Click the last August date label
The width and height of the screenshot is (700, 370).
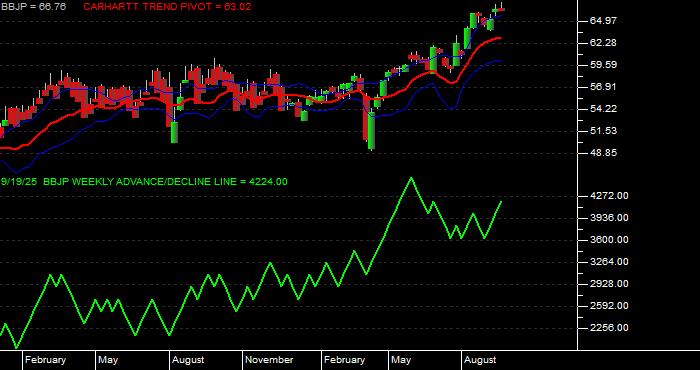(x=480, y=360)
